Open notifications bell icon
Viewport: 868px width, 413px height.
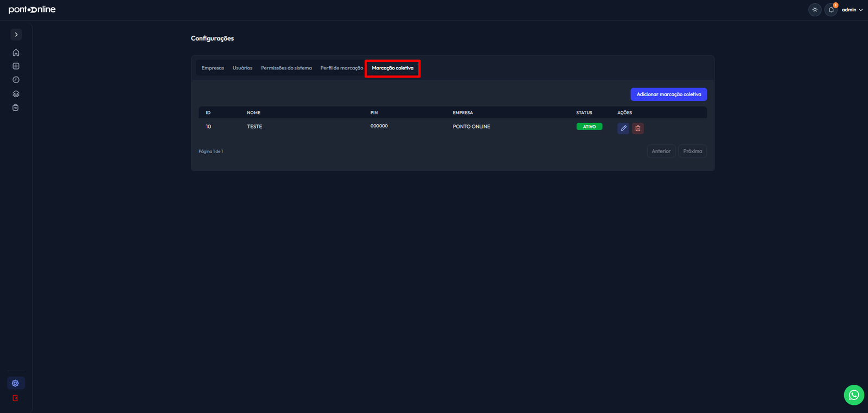tap(831, 10)
